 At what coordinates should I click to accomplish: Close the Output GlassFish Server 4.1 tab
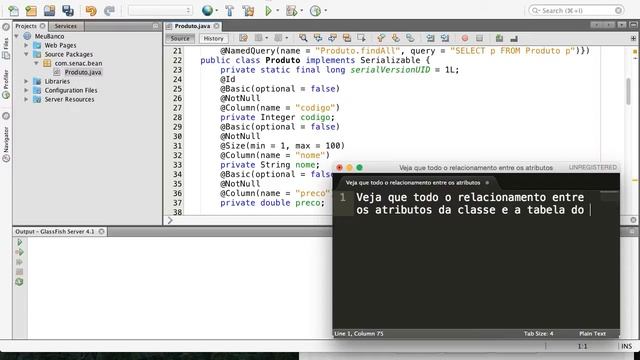[x=101, y=231]
